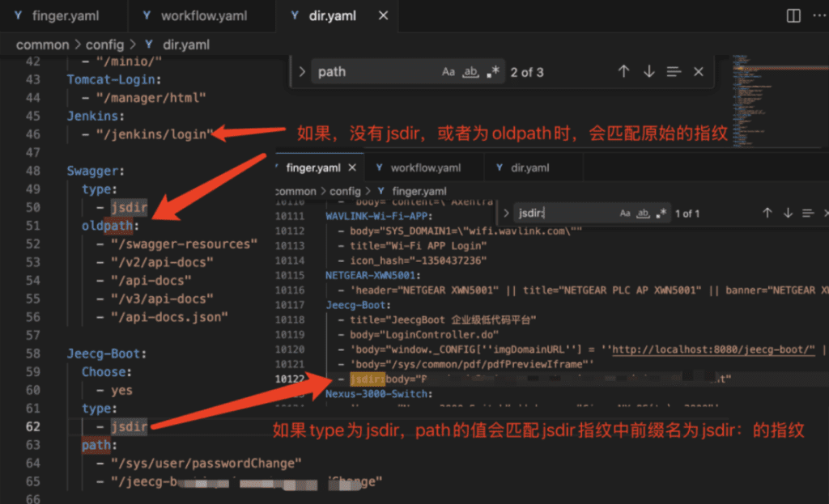Close the dir.yaml tab in top bar

pyautogui.click(x=384, y=15)
